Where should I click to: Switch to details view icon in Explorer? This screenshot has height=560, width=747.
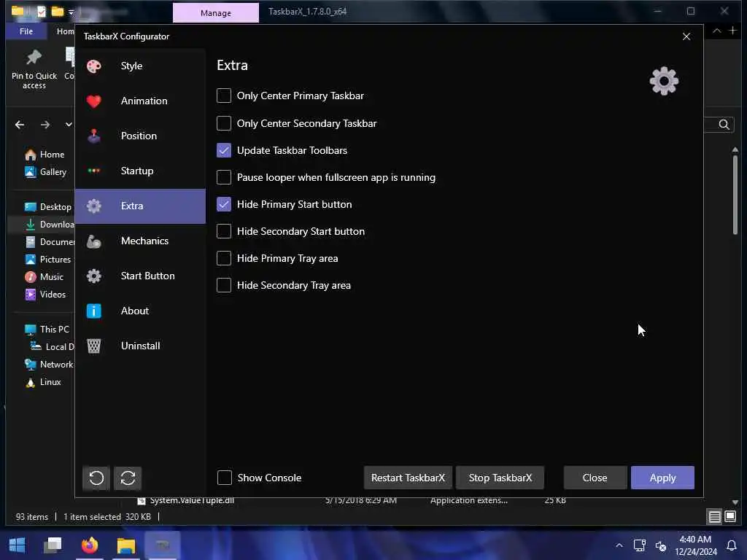[715, 517]
